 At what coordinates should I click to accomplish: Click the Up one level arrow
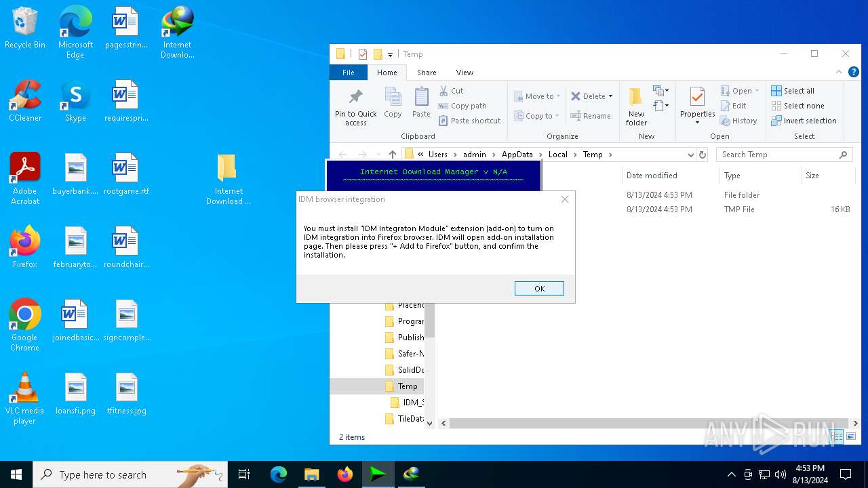click(x=392, y=155)
